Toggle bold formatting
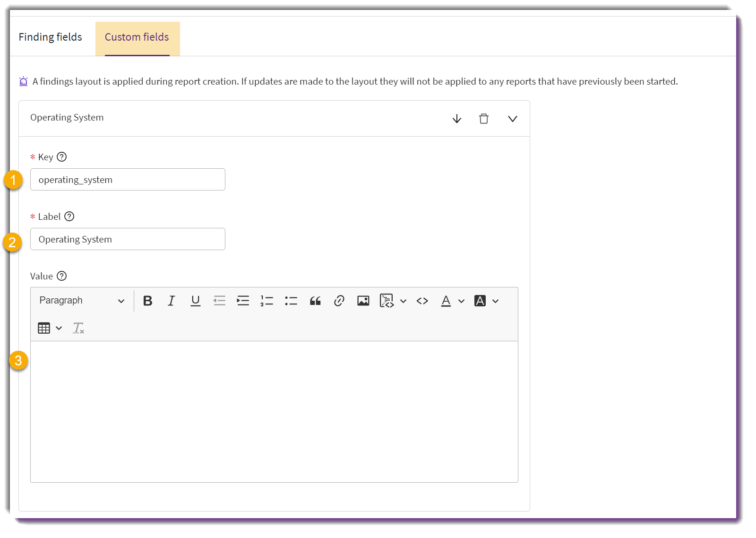The height and width of the screenshot is (538, 756). click(148, 301)
